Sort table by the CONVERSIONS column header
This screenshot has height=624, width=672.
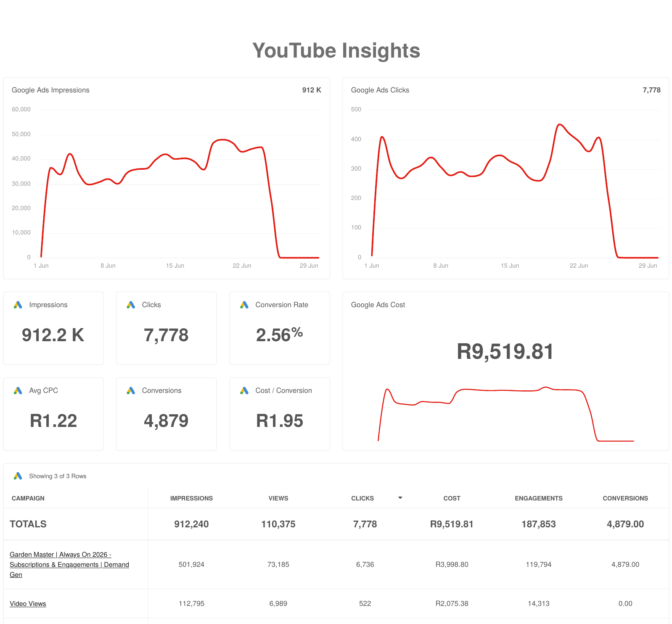coord(625,498)
